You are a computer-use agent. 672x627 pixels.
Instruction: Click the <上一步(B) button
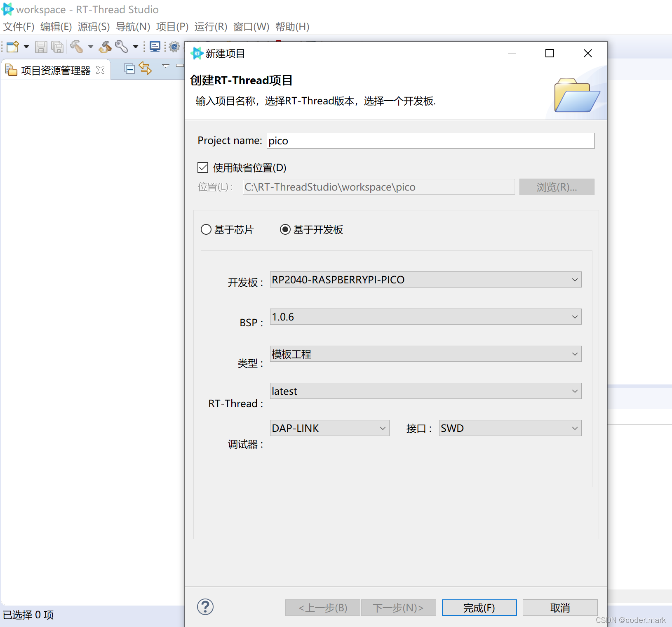pos(323,608)
